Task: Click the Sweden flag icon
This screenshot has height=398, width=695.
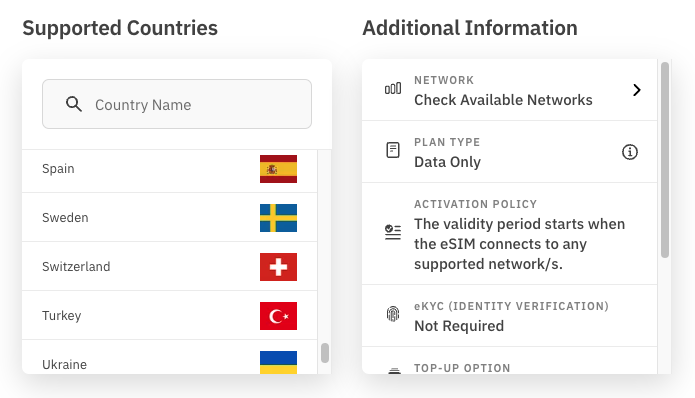Action: coord(278,218)
